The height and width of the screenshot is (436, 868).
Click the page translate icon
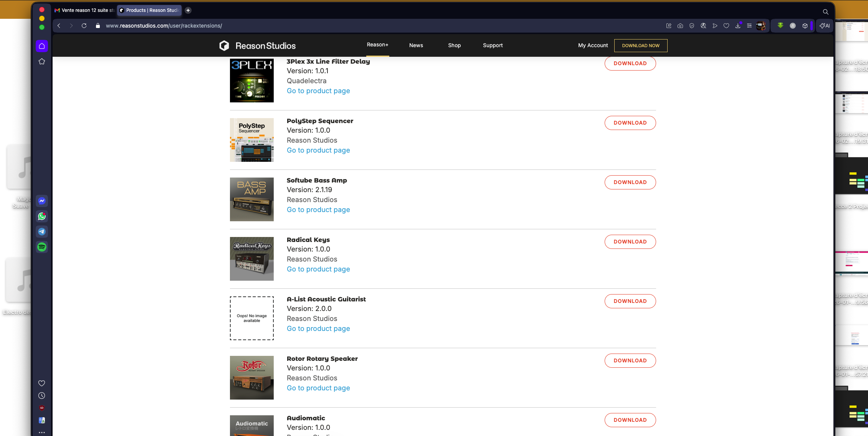(703, 26)
